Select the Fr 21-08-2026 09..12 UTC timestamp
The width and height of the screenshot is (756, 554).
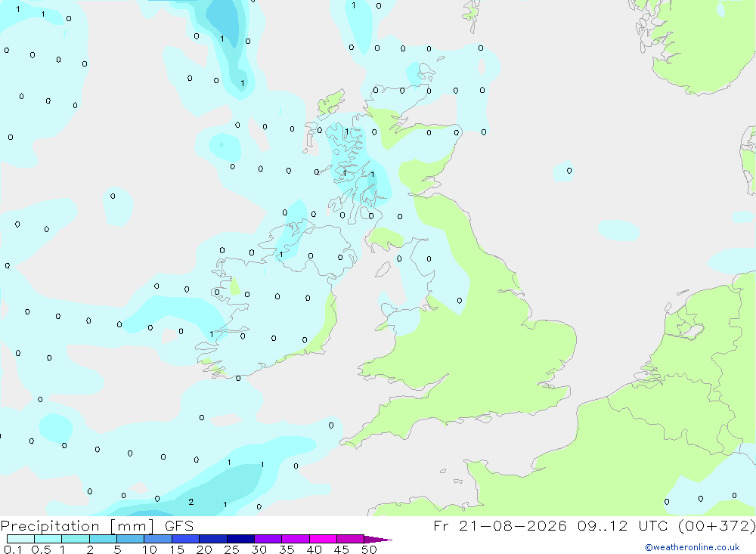pos(594,525)
